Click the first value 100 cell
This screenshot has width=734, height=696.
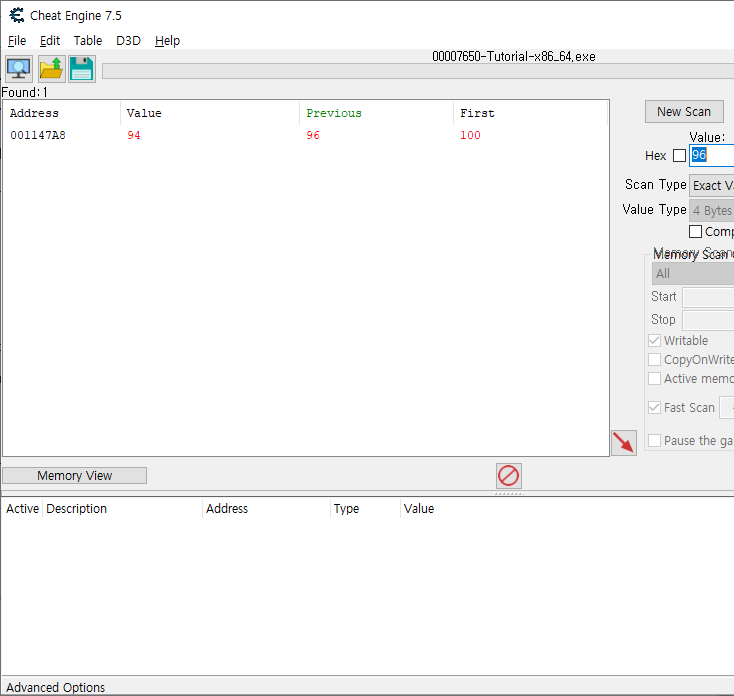click(x=470, y=135)
